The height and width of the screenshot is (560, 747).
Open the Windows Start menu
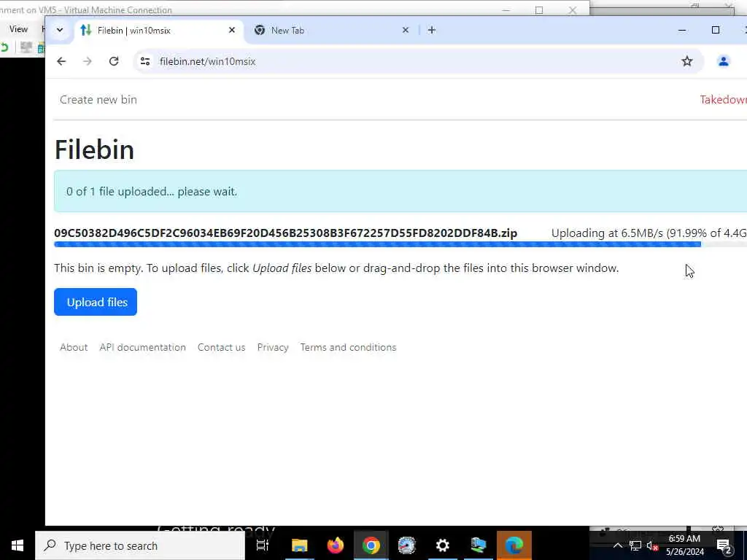[x=18, y=545]
